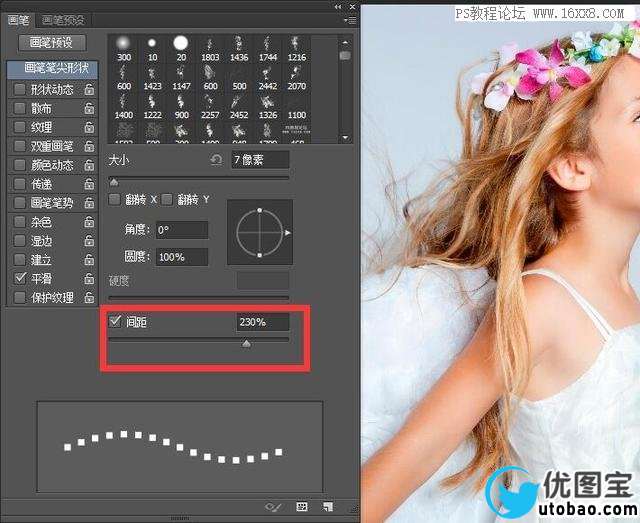
Task: Choose the 1326 brush preset
Action: [x=268, y=107]
